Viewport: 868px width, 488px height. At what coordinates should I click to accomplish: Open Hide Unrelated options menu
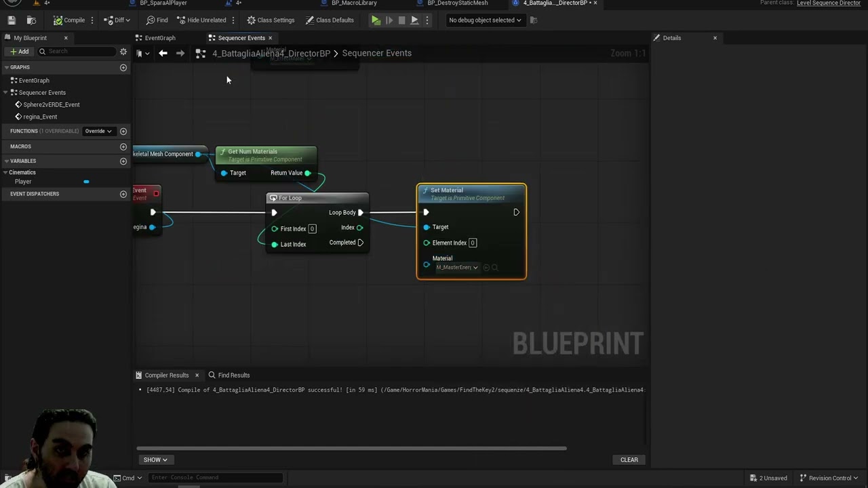pyautogui.click(x=233, y=20)
